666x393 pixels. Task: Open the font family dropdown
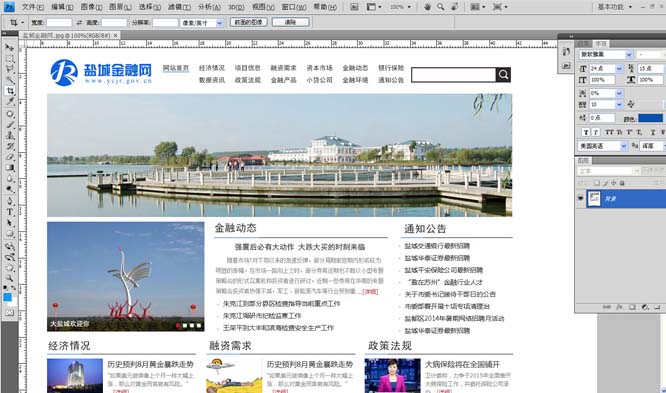(629, 55)
